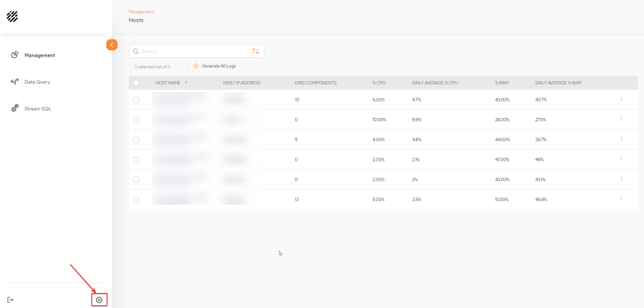Select the 46.4% daily RAM cell
Viewport: 644px width, 308px height.
541,199
